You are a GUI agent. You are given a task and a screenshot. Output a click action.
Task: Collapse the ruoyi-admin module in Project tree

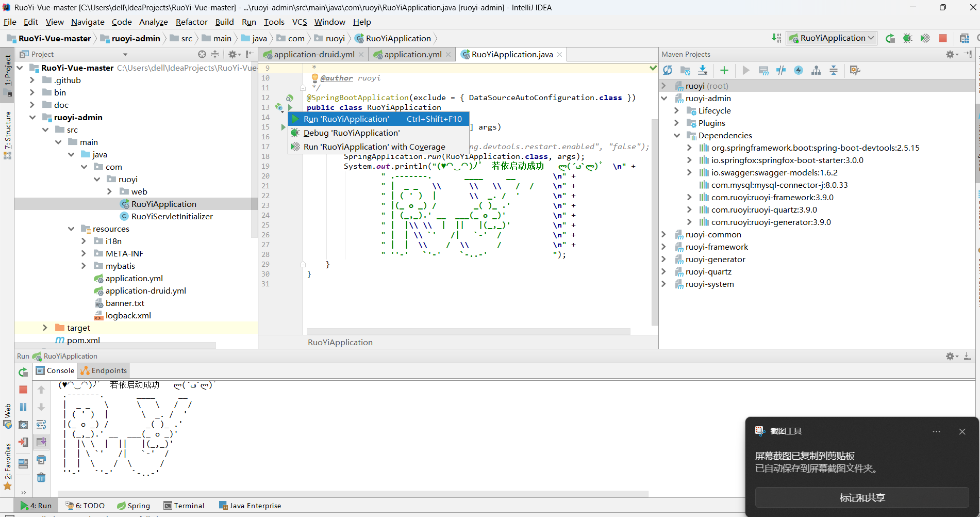[32, 117]
